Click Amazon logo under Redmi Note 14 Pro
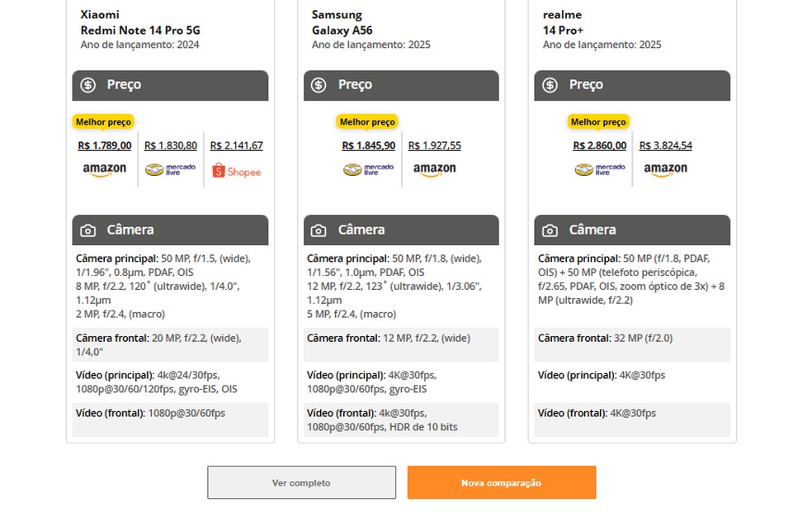This screenshot has width=812, height=512. (x=104, y=169)
